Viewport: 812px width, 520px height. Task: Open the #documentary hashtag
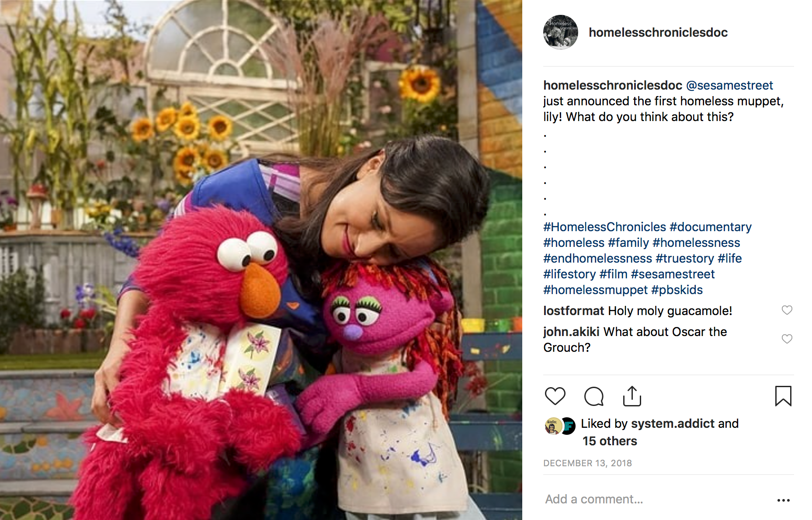[710, 227]
